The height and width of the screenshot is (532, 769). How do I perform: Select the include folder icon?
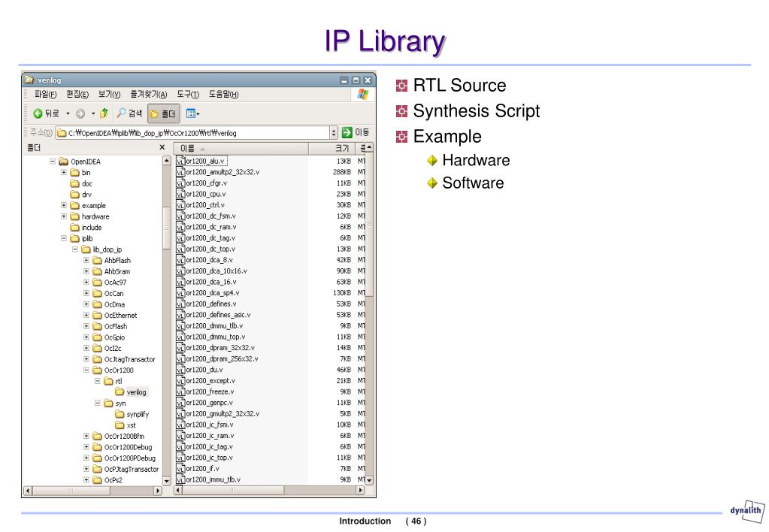point(74,228)
